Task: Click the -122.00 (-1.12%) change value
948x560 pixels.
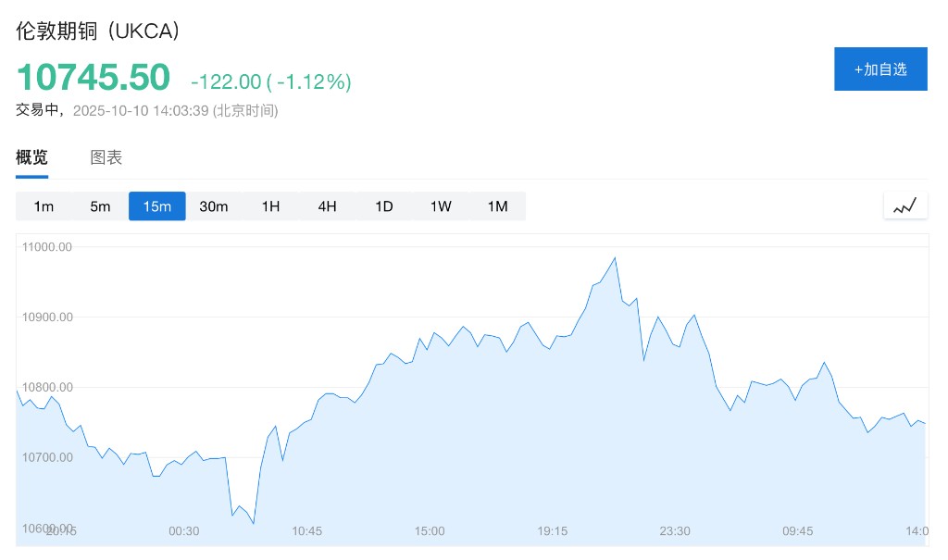Action: pos(271,81)
